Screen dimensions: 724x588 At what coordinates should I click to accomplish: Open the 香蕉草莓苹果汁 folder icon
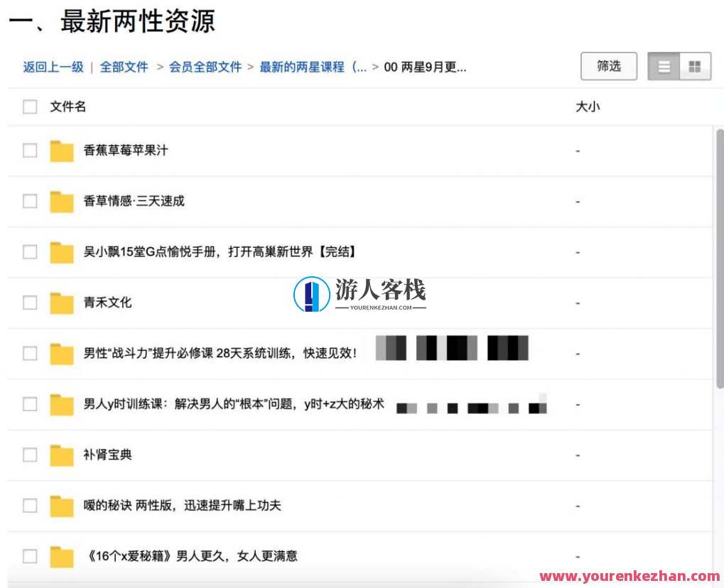tap(61, 151)
